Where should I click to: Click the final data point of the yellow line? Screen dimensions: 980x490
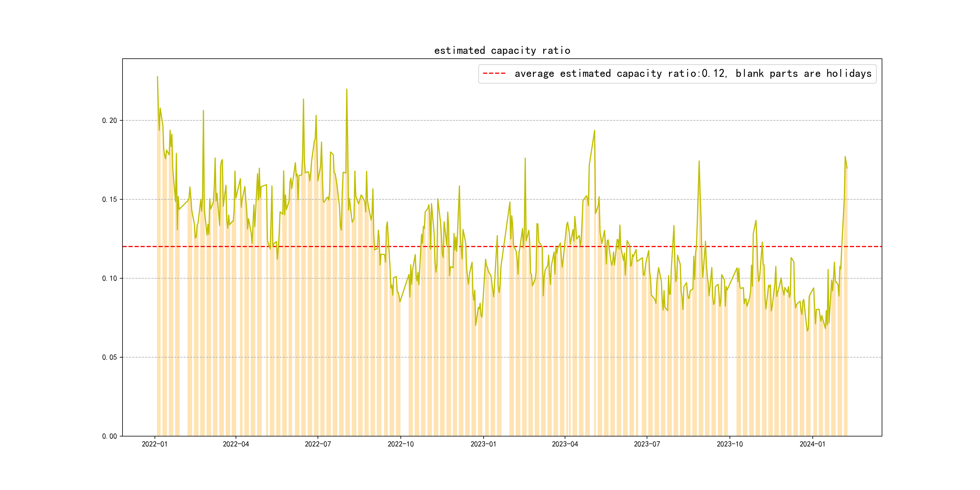pyautogui.click(x=847, y=168)
